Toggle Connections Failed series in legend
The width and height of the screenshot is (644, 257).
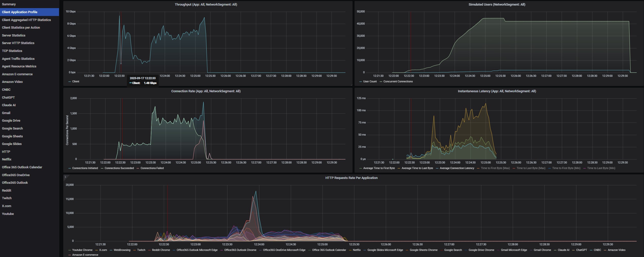click(152, 168)
